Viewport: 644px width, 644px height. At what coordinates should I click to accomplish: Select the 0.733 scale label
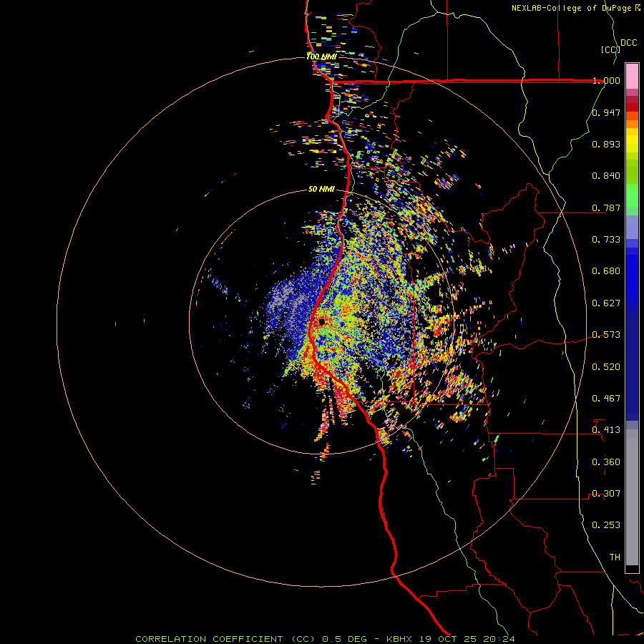tap(606, 240)
